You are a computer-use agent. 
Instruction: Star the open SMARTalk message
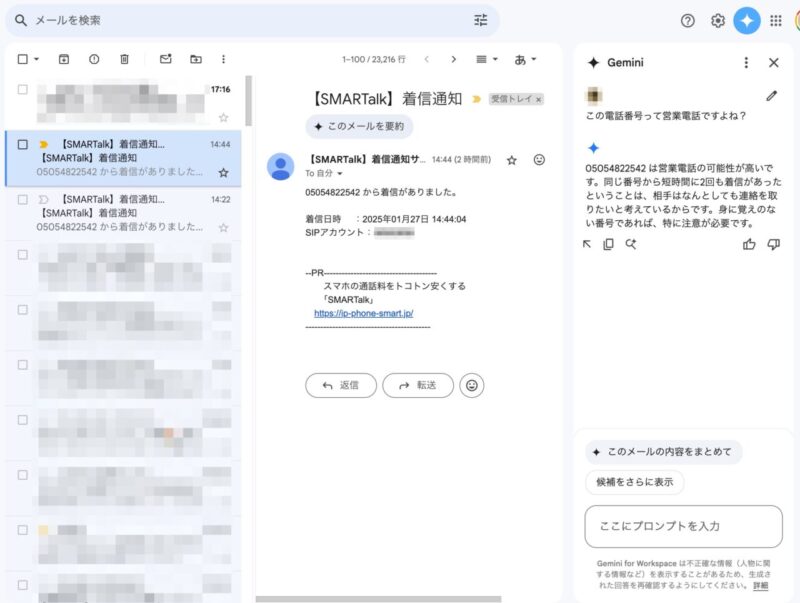point(512,160)
